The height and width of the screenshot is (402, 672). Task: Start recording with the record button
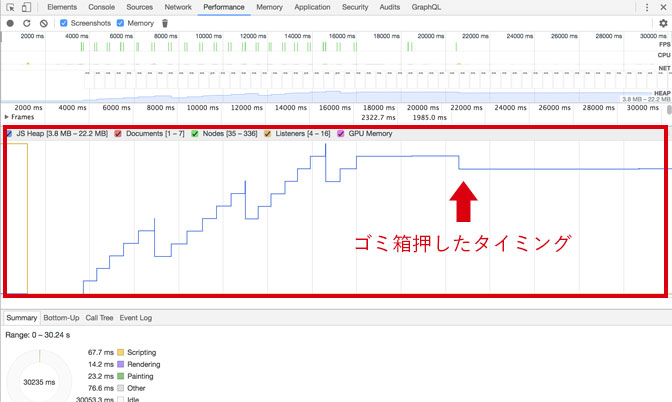tap(10, 23)
